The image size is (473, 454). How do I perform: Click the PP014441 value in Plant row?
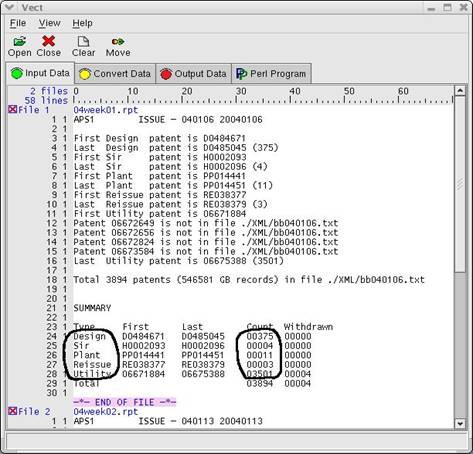pos(143,355)
